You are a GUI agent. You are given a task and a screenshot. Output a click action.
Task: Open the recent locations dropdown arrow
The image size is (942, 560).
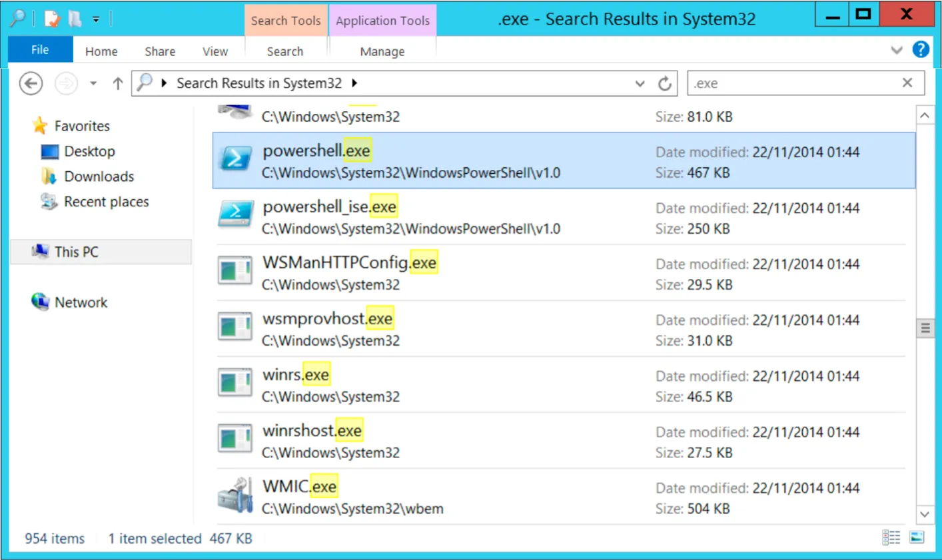93,83
